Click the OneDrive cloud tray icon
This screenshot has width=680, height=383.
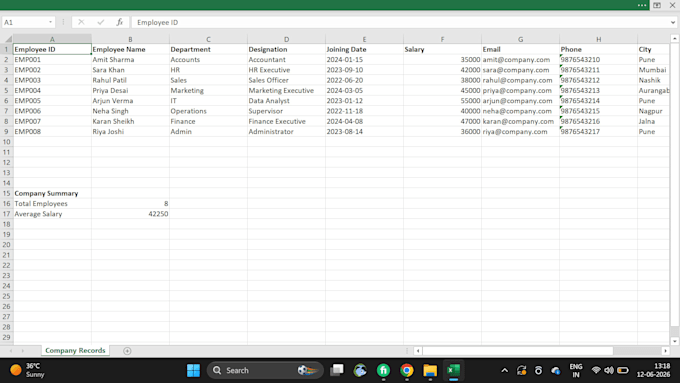[556, 370]
